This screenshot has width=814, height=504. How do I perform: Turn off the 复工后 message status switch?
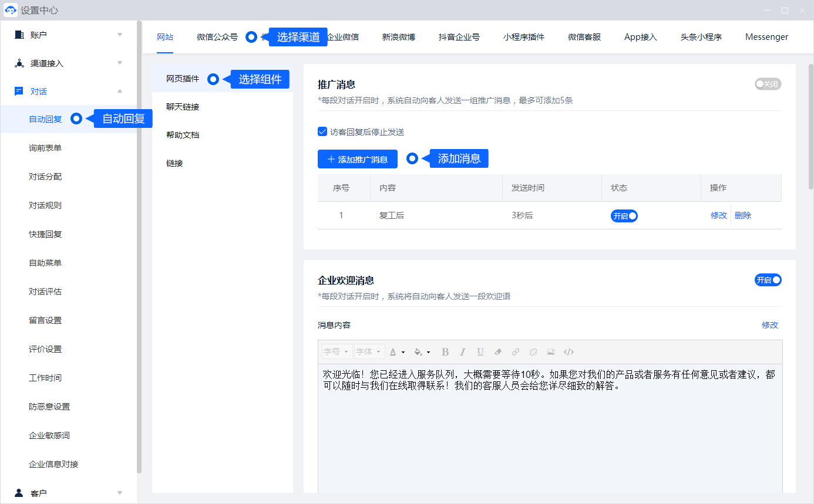pyautogui.click(x=624, y=216)
